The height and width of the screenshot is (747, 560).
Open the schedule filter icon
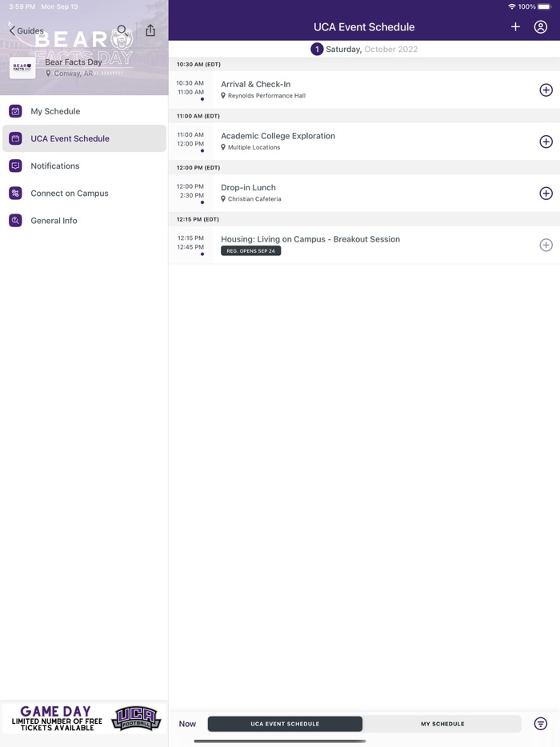[x=541, y=724]
